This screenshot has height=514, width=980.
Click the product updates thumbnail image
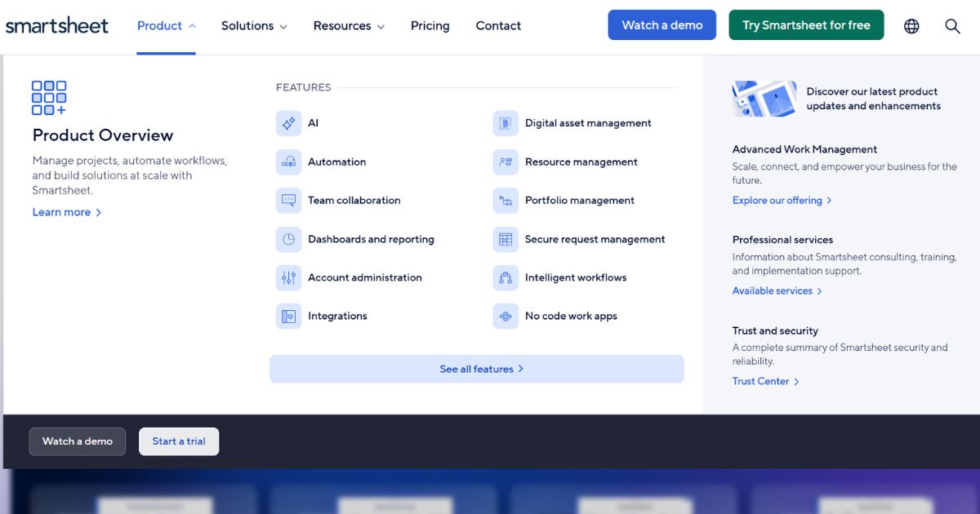[764, 99]
